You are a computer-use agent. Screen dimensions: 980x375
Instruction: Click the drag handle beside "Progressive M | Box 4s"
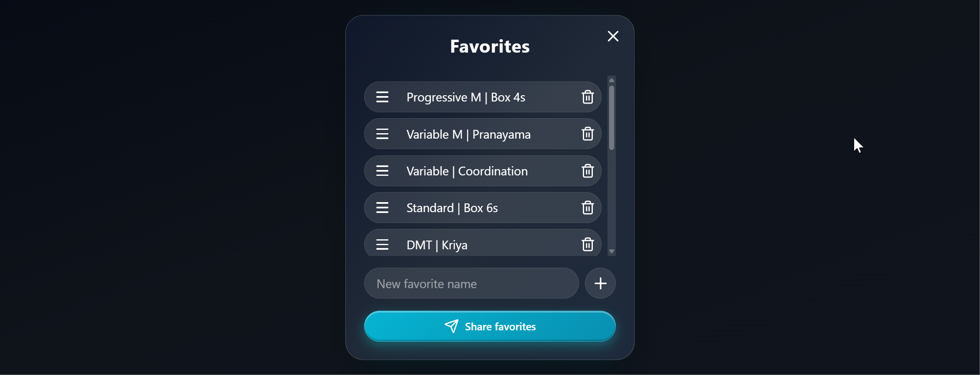pos(383,96)
